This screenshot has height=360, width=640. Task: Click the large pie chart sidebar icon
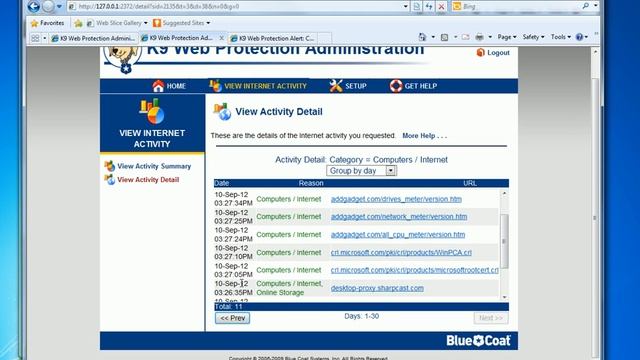(152, 111)
